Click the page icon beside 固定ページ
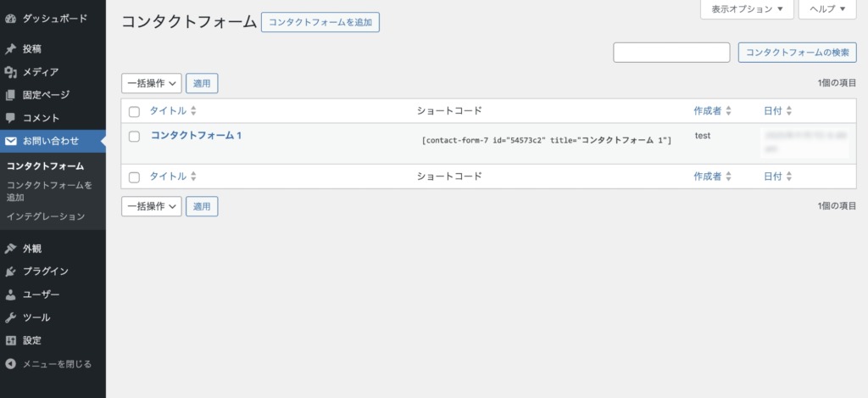The height and width of the screenshot is (398, 868). click(x=10, y=95)
